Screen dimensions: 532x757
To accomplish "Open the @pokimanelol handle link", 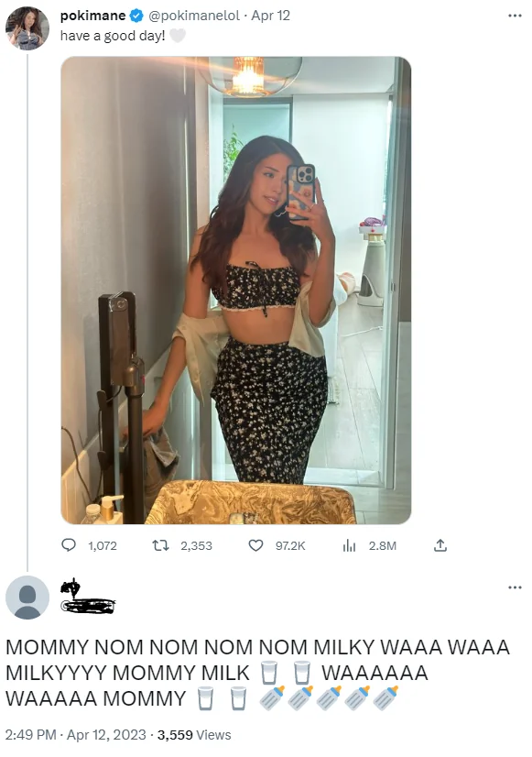I will click(194, 16).
